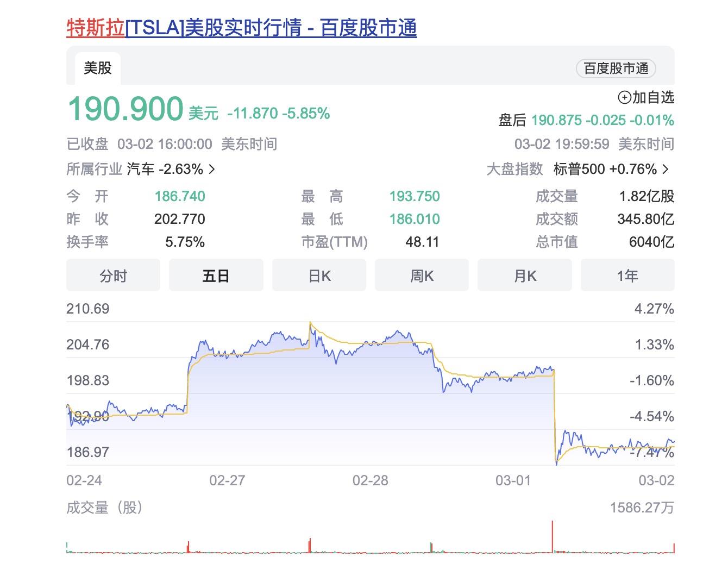Switch chart to 周K view

click(x=422, y=276)
